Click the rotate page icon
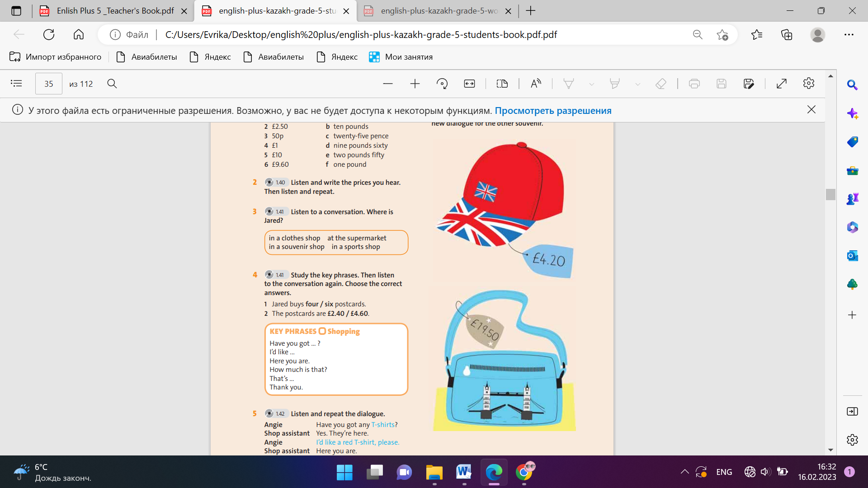 tap(442, 84)
